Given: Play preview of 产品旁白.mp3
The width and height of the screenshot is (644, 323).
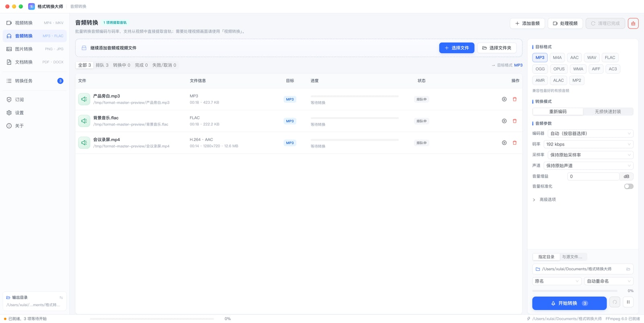Looking at the screenshot, I should click(x=504, y=99).
